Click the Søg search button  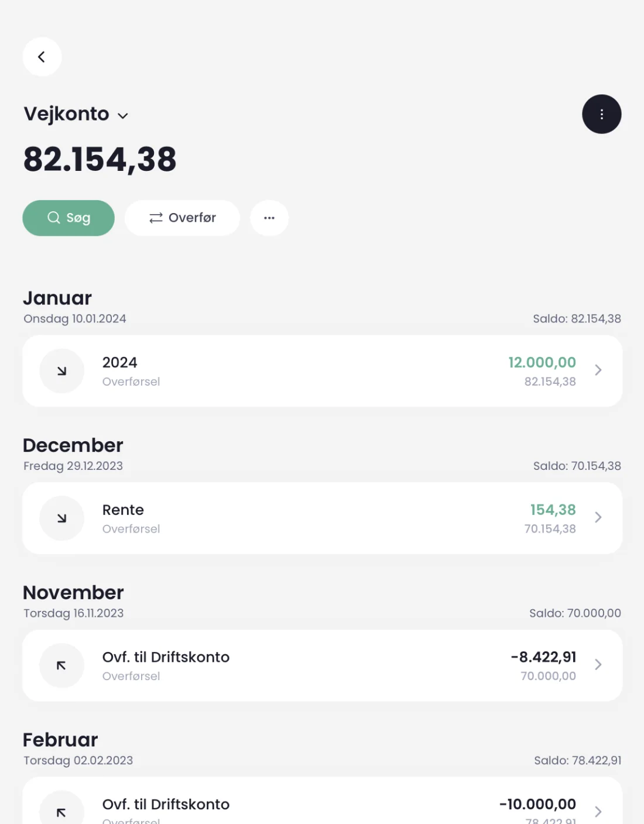tap(68, 218)
